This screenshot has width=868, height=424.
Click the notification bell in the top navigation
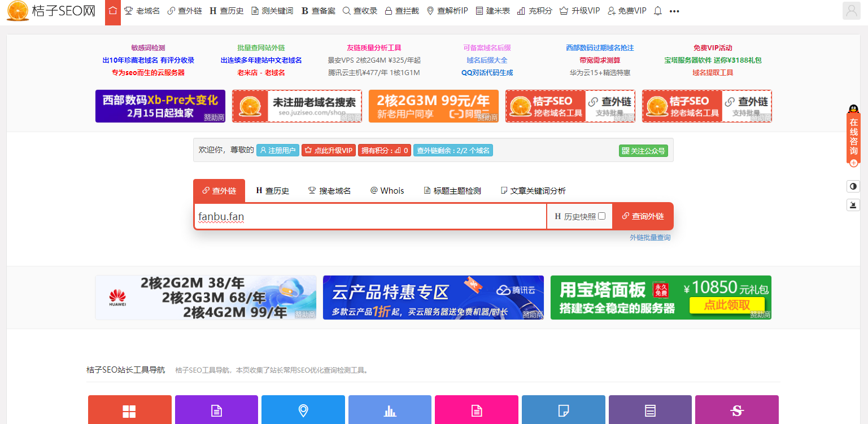point(657,10)
